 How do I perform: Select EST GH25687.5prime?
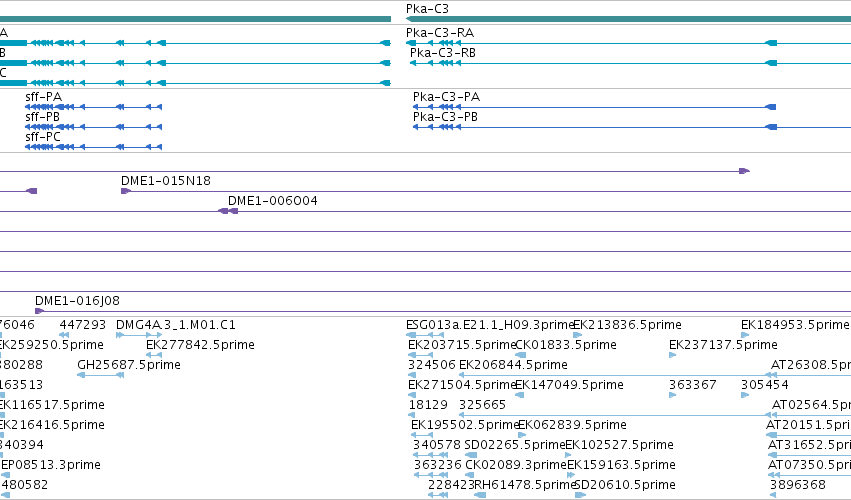129,365
